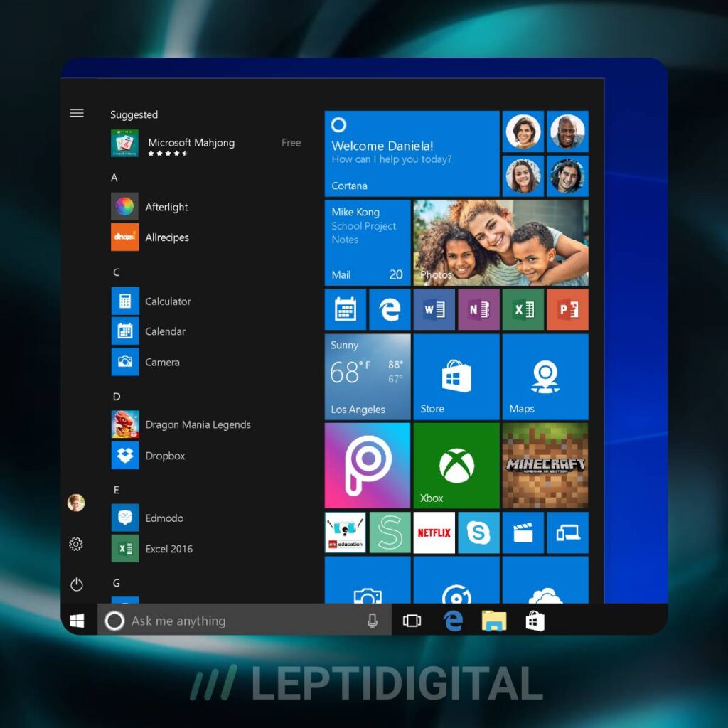Open Microsoft Mahjong suggested app

click(x=206, y=144)
